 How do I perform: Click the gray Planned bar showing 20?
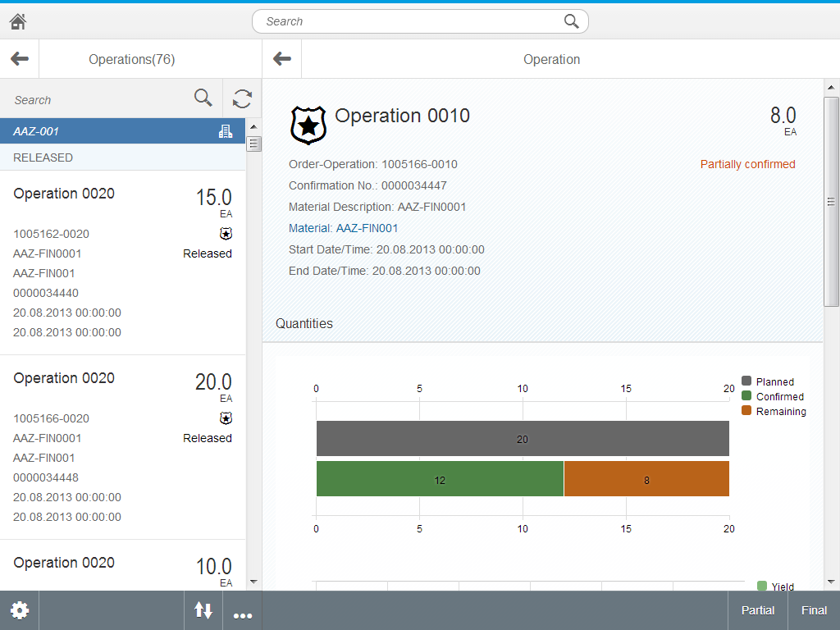pos(523,439)
